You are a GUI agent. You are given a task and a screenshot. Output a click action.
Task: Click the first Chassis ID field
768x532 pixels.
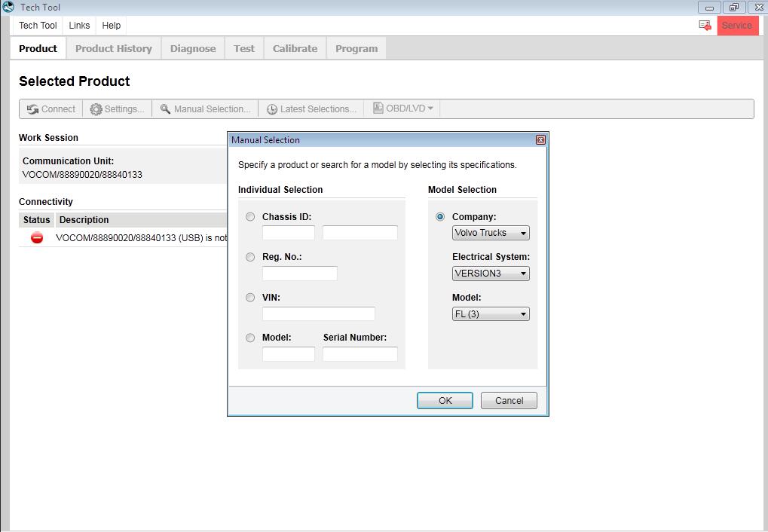pos(289,233)
